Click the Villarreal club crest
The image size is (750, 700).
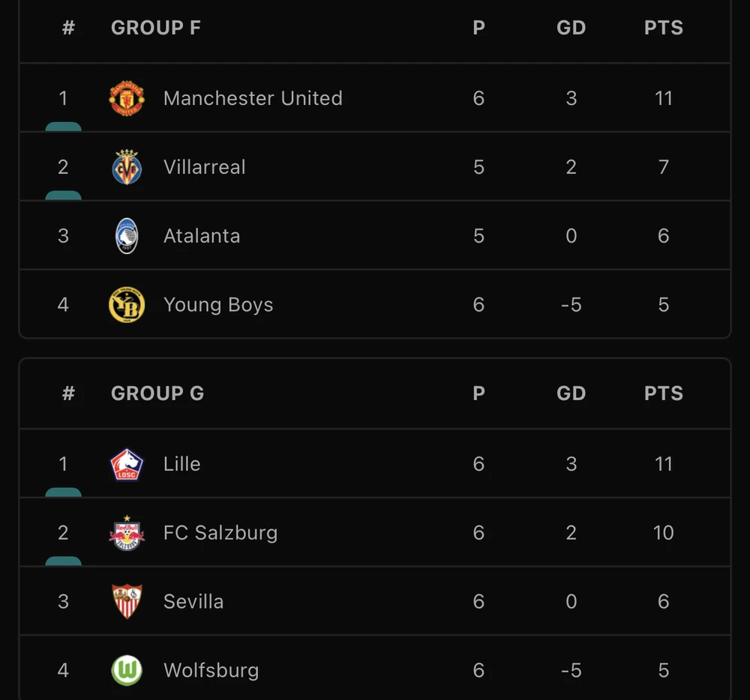[x=127, y=167]
